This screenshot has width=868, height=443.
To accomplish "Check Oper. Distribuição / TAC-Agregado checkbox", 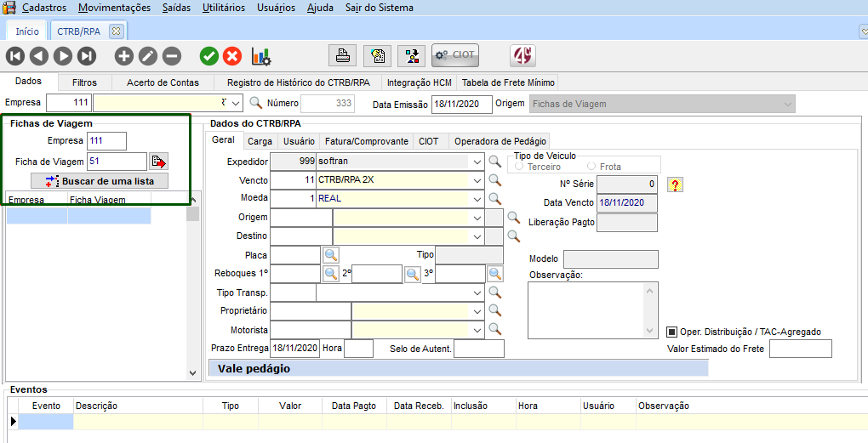I will (x=671, y=332).
